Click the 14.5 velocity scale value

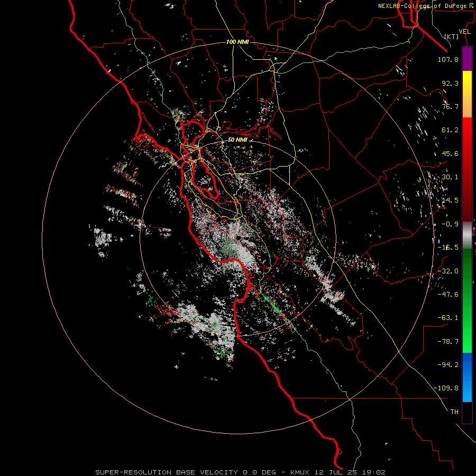click(x=450, y=200)
